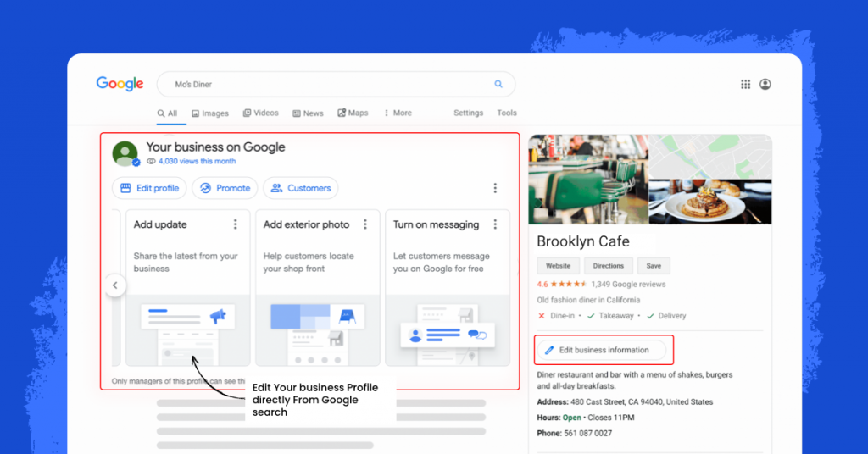
Task: Open the map thumbnail
Action: [x=710, y=157]
